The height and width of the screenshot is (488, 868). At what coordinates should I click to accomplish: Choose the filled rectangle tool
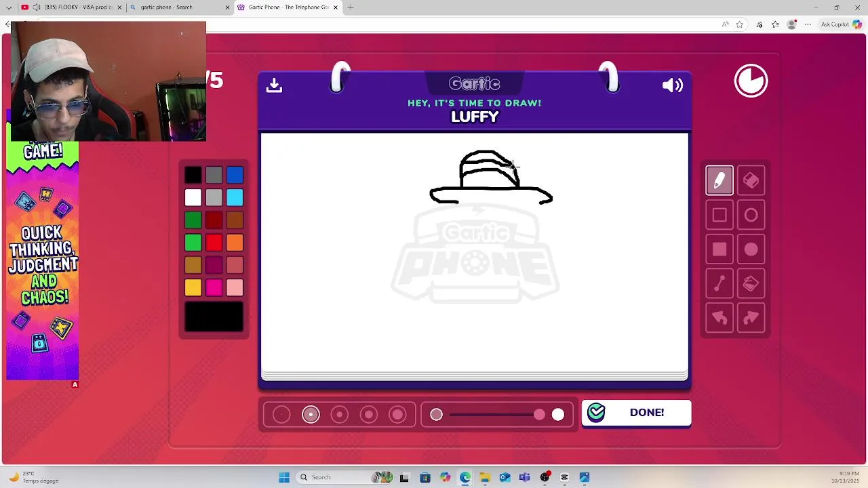point(719,249)
